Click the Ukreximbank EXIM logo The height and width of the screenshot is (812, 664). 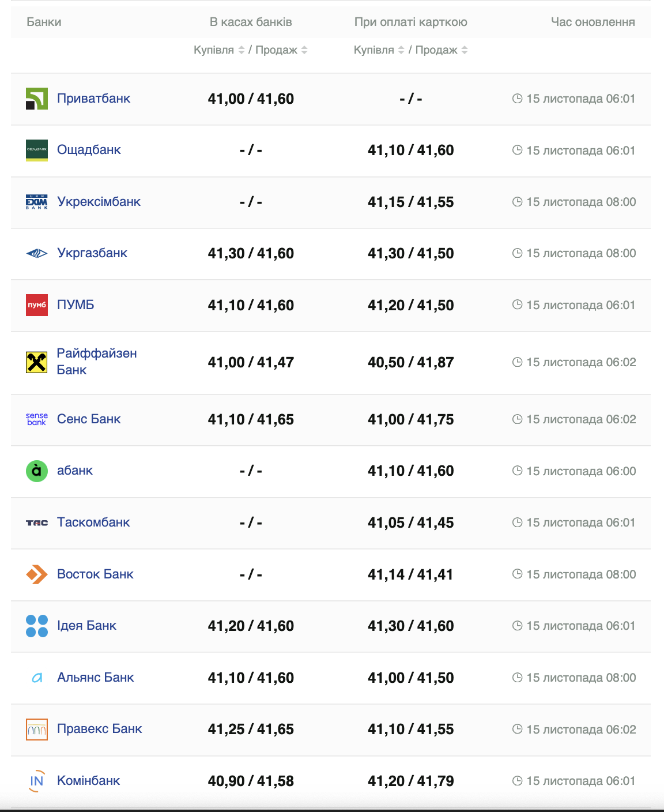click(37, 202)
